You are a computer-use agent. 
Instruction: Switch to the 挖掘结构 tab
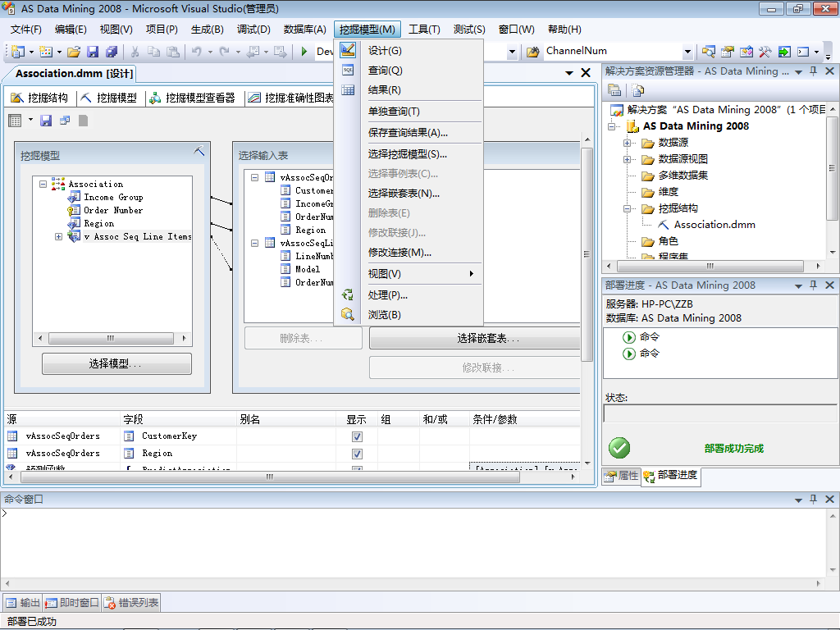pos(40,98)
